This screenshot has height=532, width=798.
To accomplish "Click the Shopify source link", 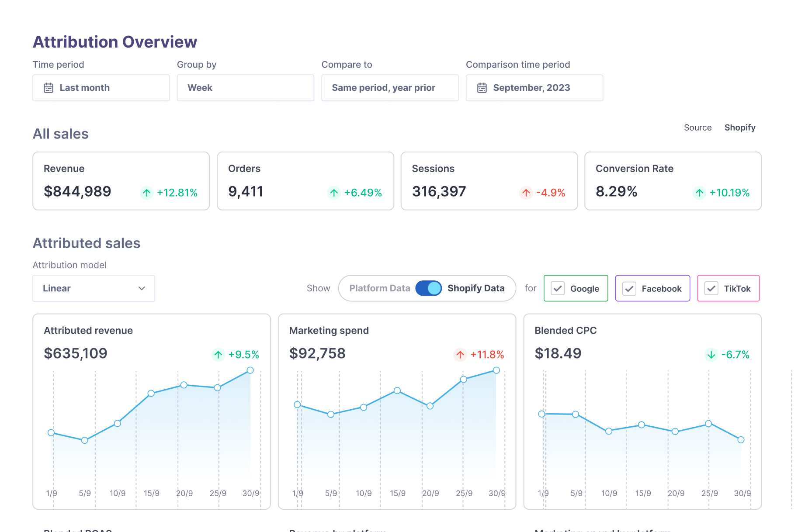I will point(740,128).
